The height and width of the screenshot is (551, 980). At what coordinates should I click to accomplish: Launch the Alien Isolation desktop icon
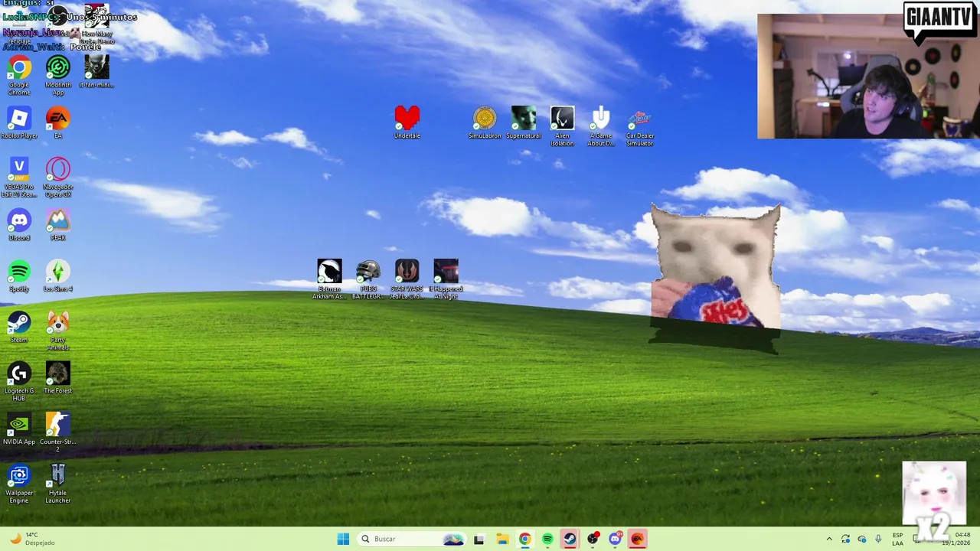[x=562, y=126]
